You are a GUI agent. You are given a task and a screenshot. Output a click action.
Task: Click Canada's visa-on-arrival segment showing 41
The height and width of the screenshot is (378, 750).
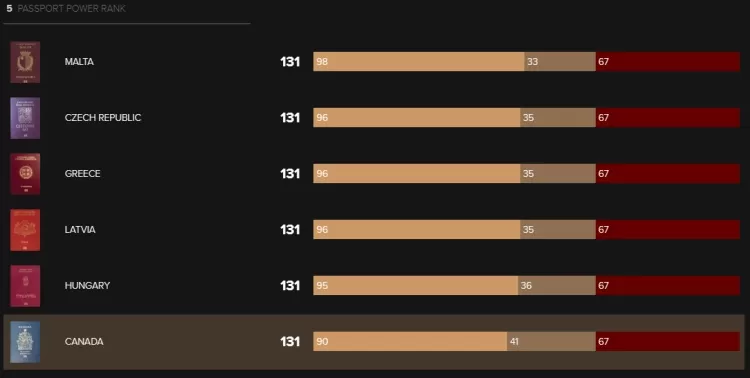tap(551, 342)
